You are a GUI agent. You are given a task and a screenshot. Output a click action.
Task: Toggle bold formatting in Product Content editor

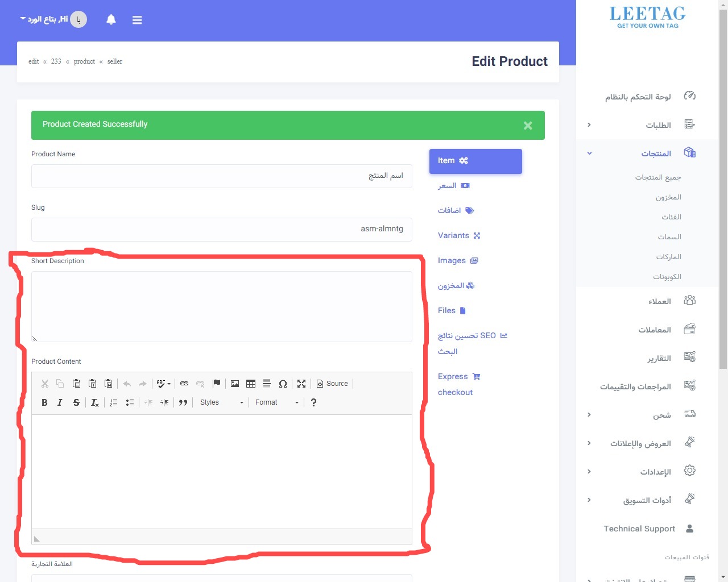(44, 402)
